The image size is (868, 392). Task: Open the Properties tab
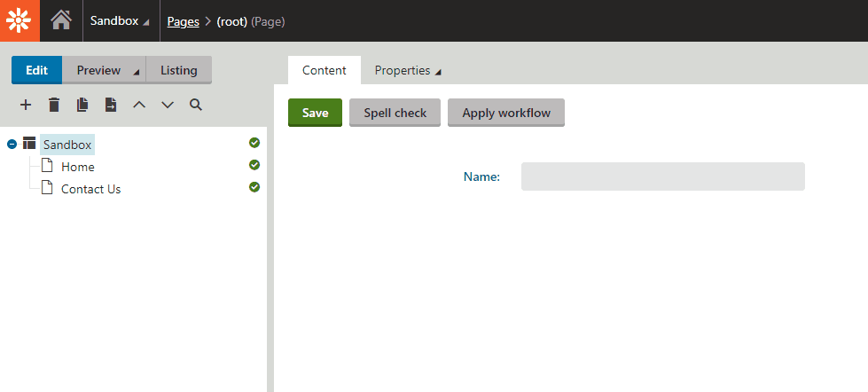point(403,70)
